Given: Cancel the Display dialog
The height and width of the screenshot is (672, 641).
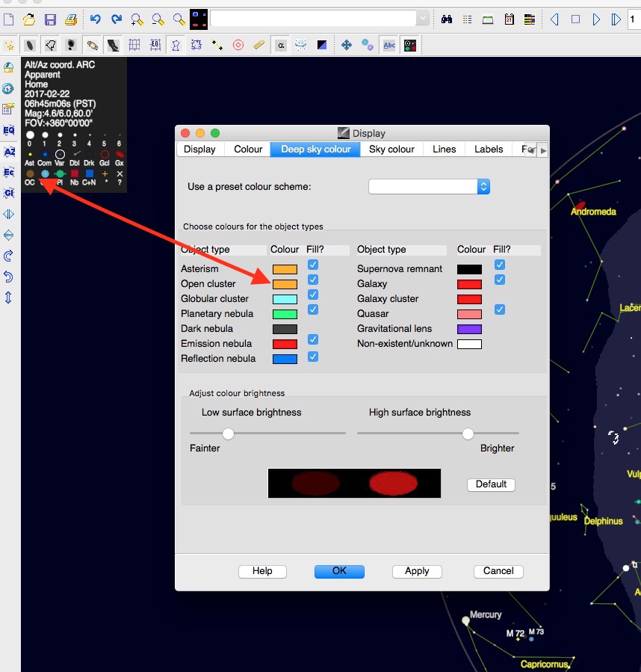Looking at the screenshot, I should 498,571.
